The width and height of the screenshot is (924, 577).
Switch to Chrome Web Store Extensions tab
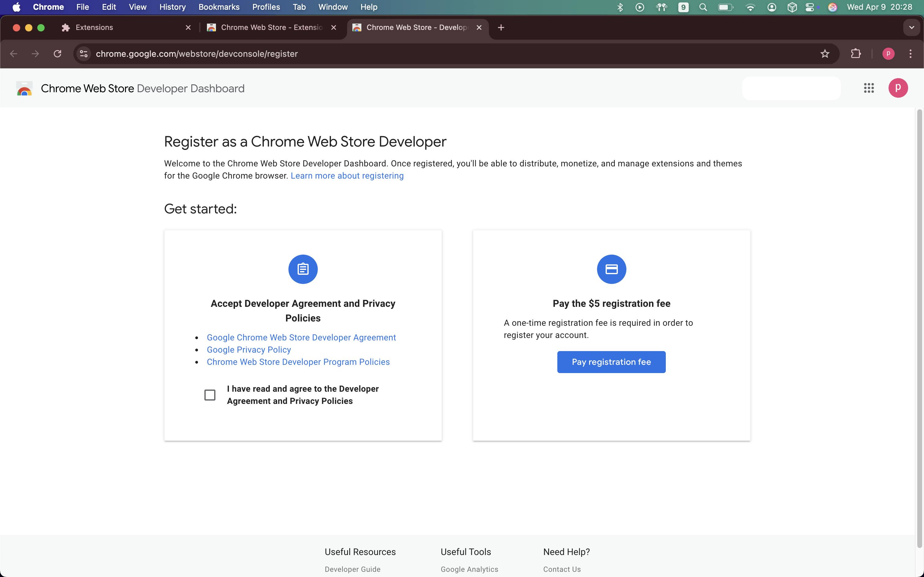[x=271, y=27]
